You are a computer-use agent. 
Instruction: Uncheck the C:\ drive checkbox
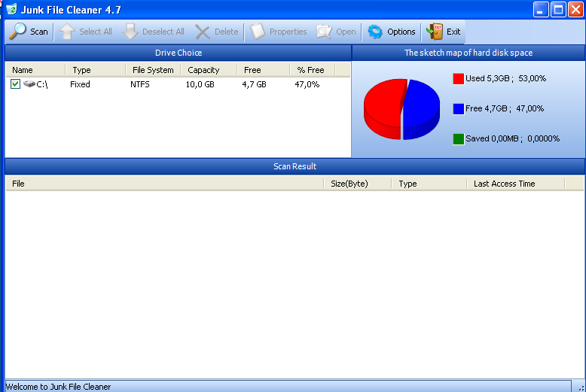(x=15, y=84)
